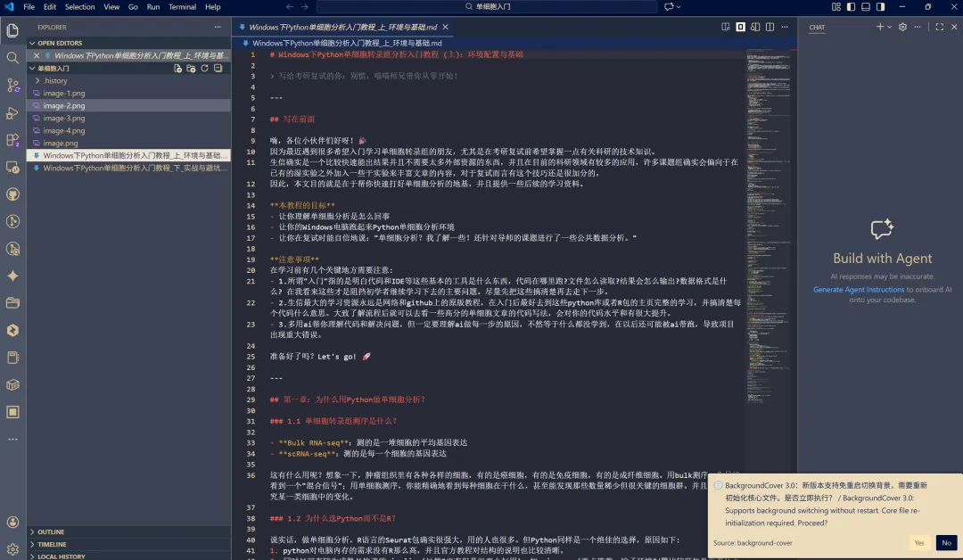Open preview to the side icon

coord(755,27)
